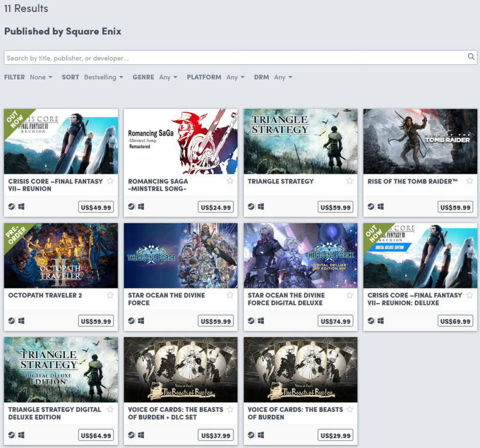Click Steam icon on Triangle Strategy Digital Deluxe card
This screenshot has height=448, width=480.
(11, 435)
